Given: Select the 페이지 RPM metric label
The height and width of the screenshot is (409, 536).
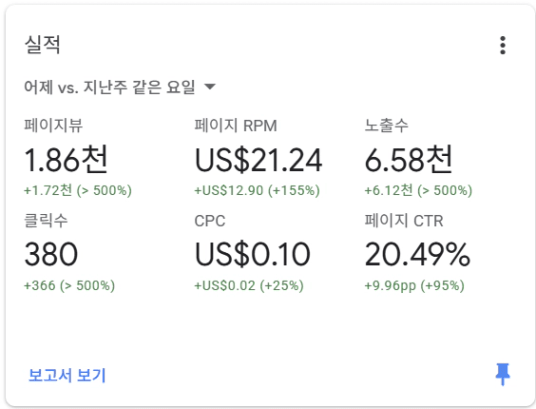Looking at the screenshot, I should (236, 125).
